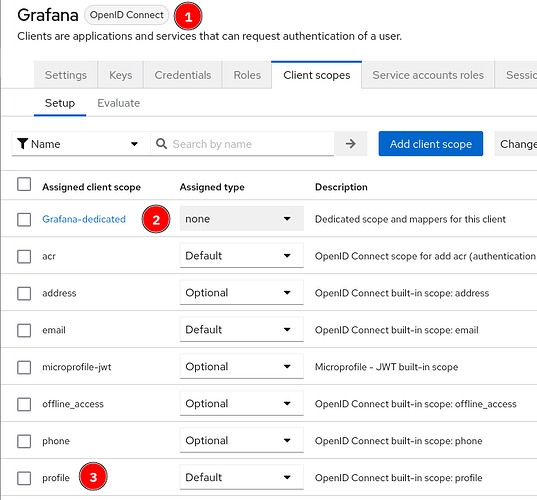Open the Evaluate sub-tab
Image resolution: width=537 pixels, height=500 pixels.
pyautogui.click(x=118, y=103)
